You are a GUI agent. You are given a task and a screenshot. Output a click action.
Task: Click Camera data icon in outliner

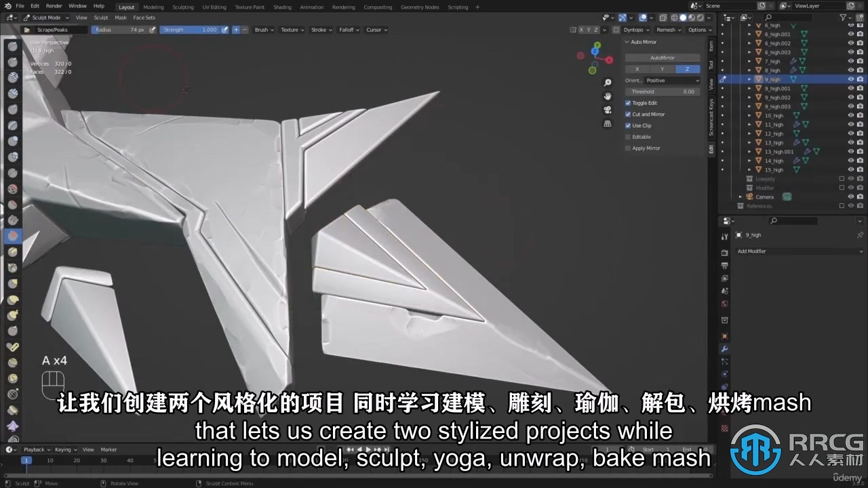(x=787, y=197)
